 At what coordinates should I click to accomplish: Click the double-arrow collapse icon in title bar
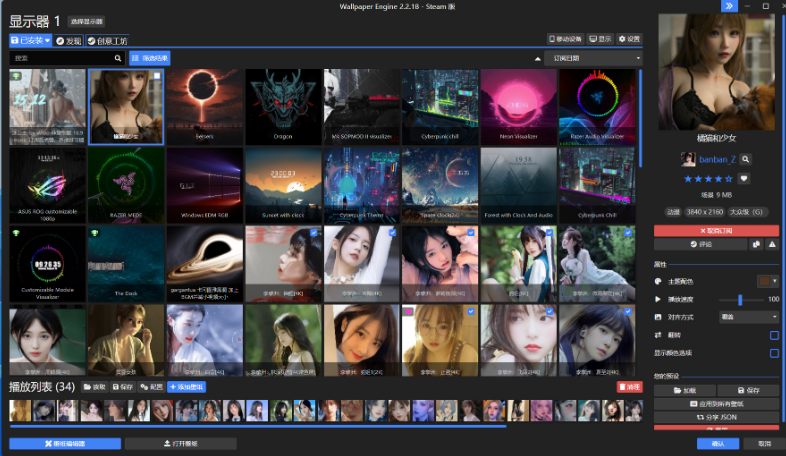pyautogui.click(x=729, y=6)
